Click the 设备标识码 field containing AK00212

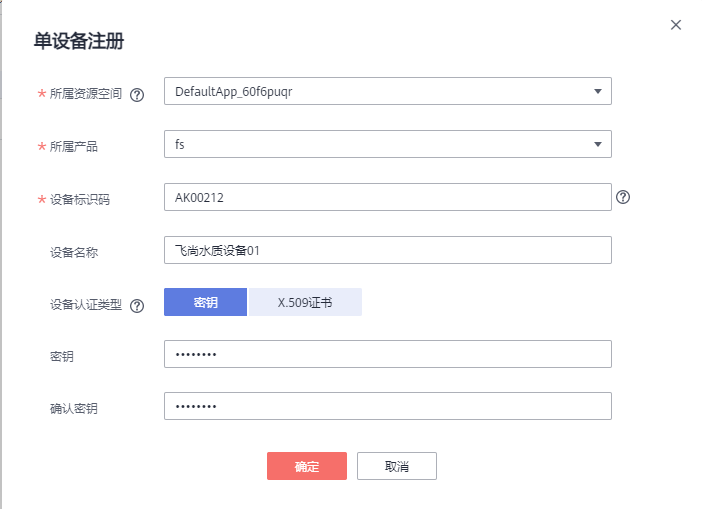pos(387,198)
